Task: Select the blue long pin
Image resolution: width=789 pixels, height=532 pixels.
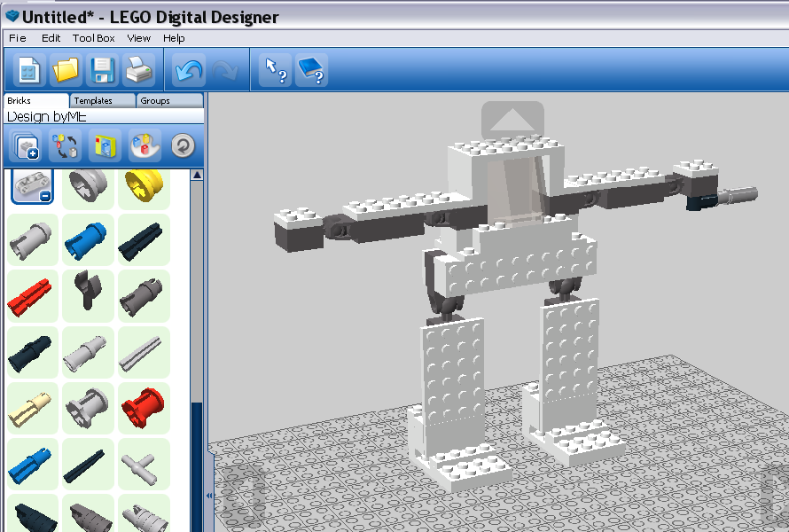Action: tap(32, 464)
